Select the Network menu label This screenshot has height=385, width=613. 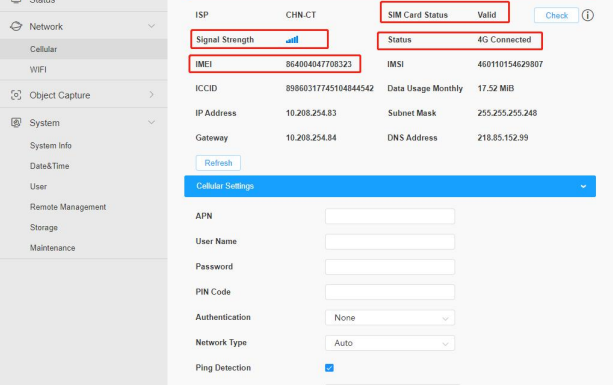46,27
